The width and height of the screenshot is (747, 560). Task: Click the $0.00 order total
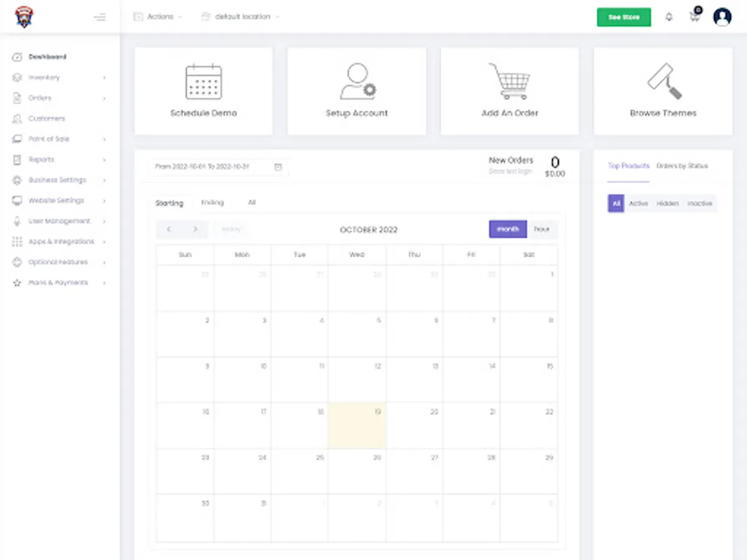pyautogui.click(x=555, y=174)
